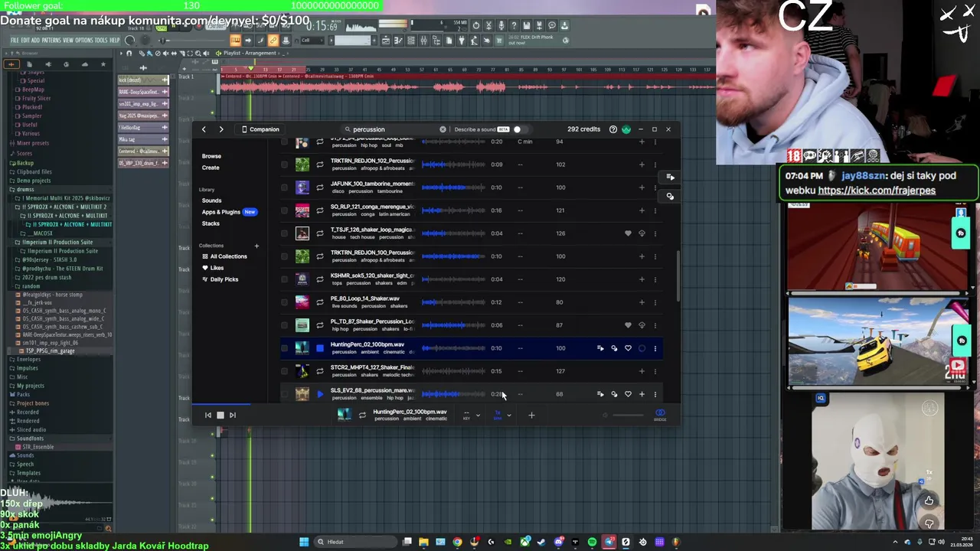This screenshot has height=551, width=980.
Task: Toggle loop icon for KSHMR_sok5_120_shaker row
Action: click(320, 279)
